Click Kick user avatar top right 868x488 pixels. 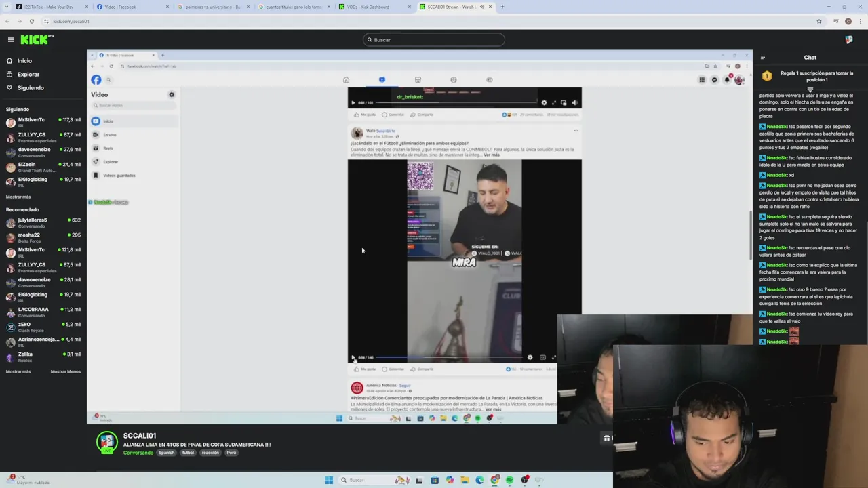click(849, 40)
